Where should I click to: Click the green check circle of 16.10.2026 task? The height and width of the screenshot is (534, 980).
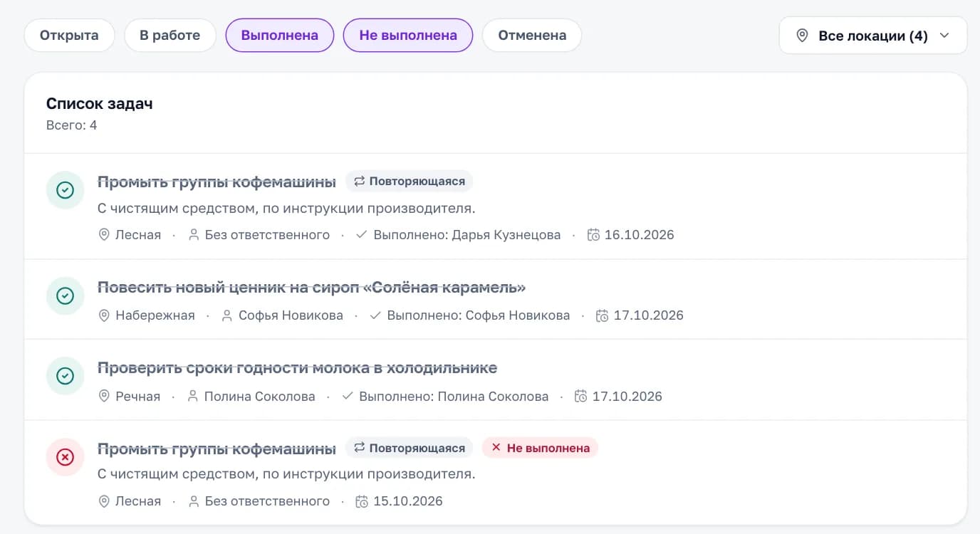click(x=65, y=190)
